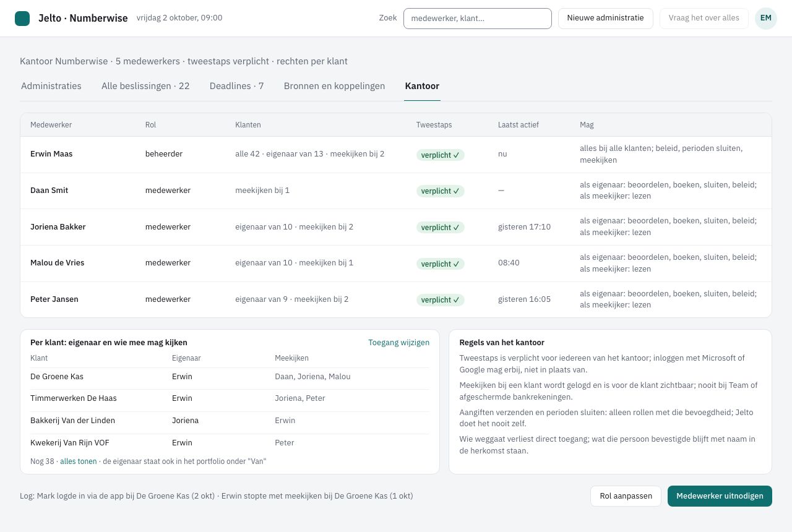Invite a colleague with Medewerker uitnodigen
The image size is (792, 532).
click(x=720, y=496)
